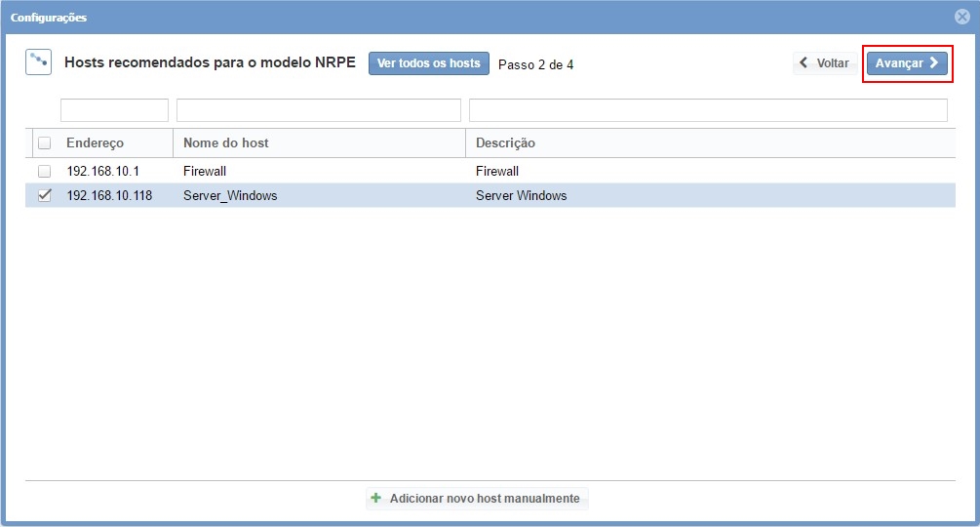Click the Avançar button
Image resolution: width=980 pixels, height=527 pixels.
pos(907,63)
